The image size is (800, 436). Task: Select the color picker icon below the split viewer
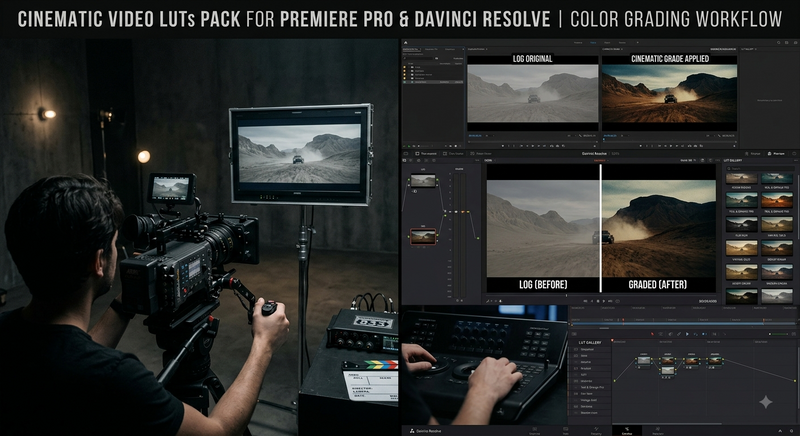(x=487, y=301)
